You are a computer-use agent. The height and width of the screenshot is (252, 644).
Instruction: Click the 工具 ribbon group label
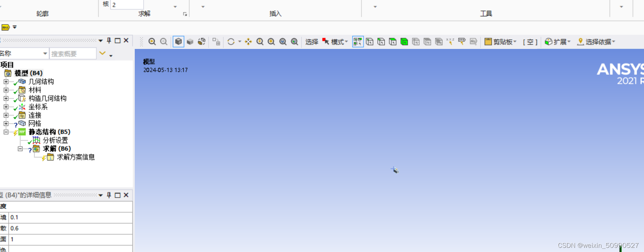(486, 14)
